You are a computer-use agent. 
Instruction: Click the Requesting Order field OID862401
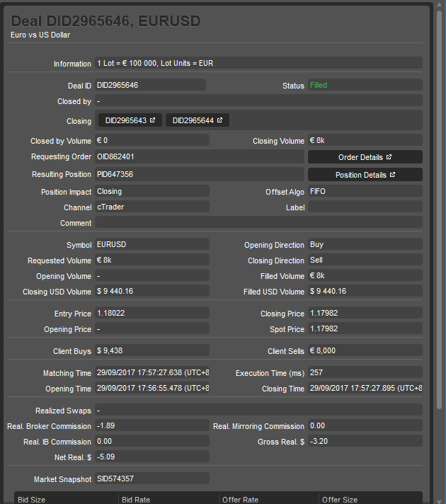click(x=200, y=156)
